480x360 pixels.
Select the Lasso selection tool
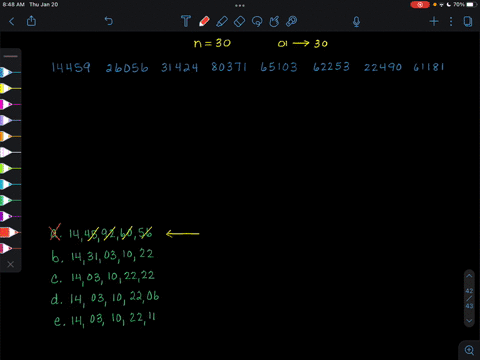[257, 21]
